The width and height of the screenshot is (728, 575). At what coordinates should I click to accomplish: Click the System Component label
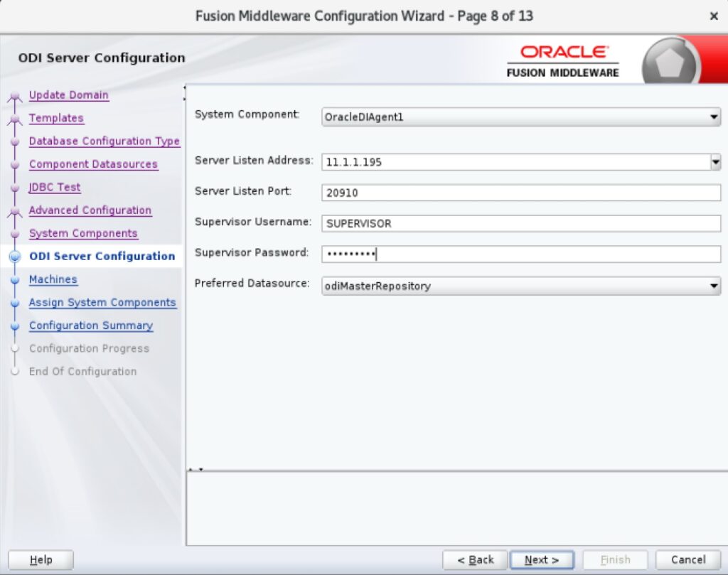point(247,114)
